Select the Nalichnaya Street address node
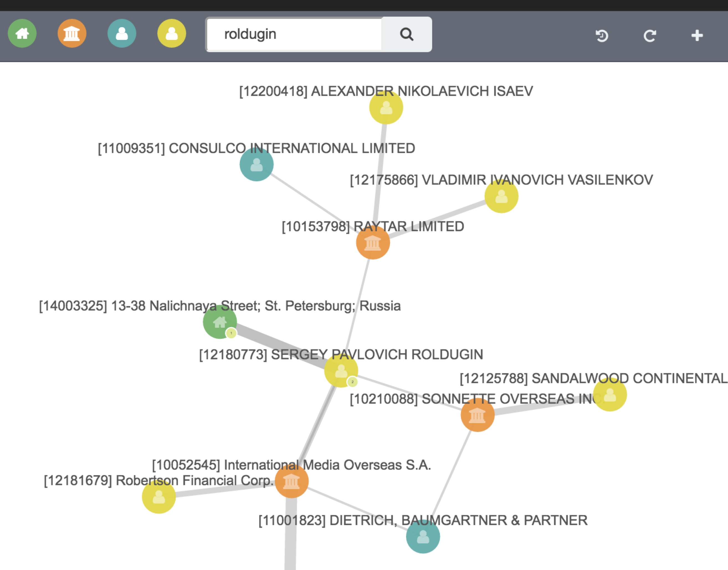Screen dimensions: 728x570 [x=220, y=322]
